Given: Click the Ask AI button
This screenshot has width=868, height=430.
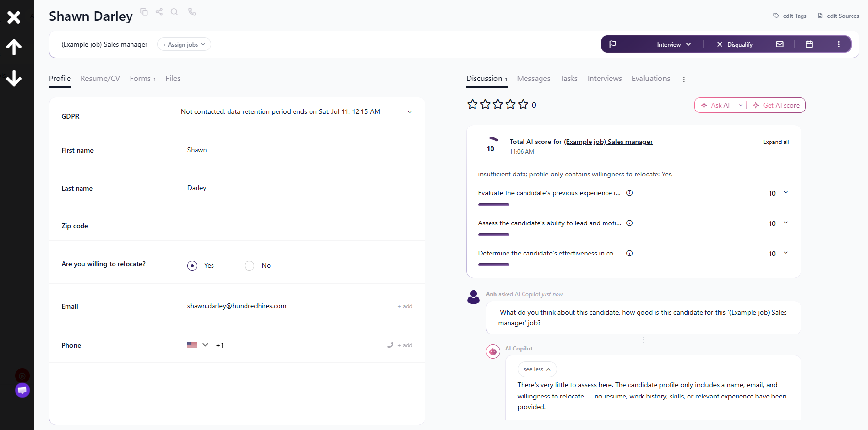Looking at the screenshot, I should click(715, 105).
